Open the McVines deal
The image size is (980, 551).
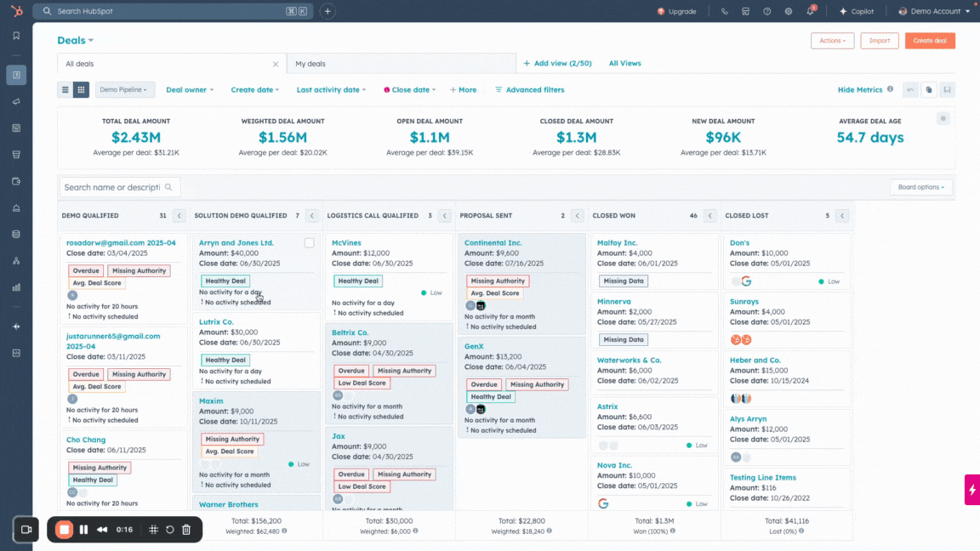coord(346,242)
